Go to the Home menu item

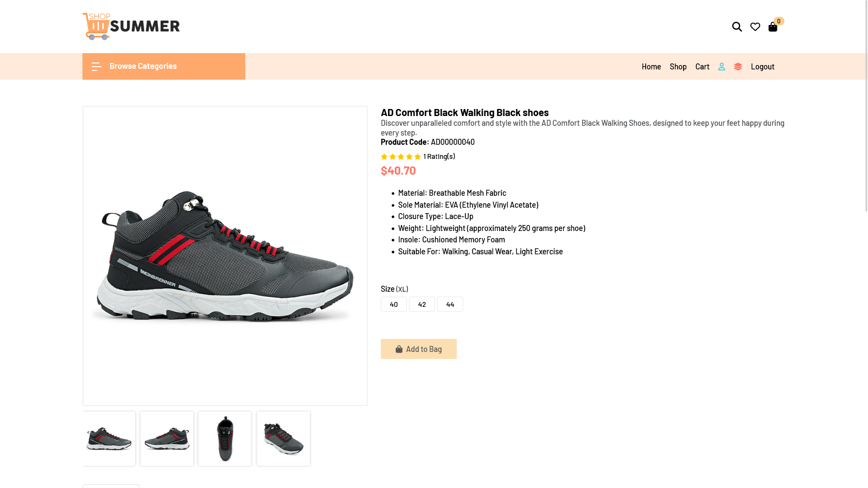651,67
